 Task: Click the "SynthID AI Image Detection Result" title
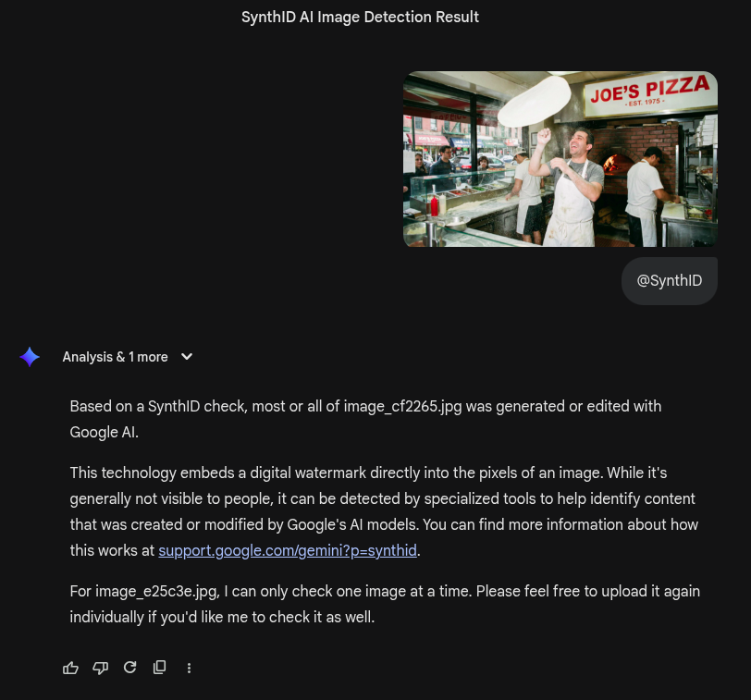point(360,18)
